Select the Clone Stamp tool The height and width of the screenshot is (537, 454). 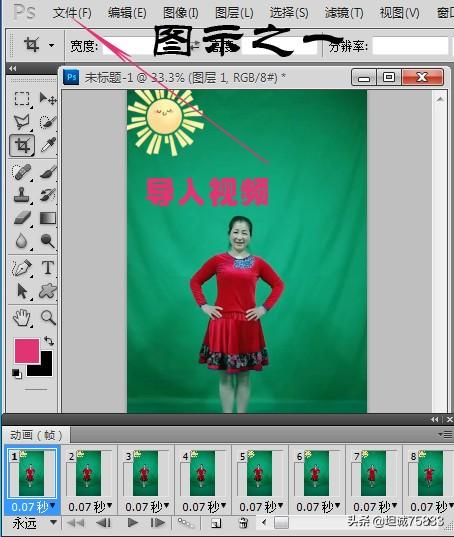[22, 195]
